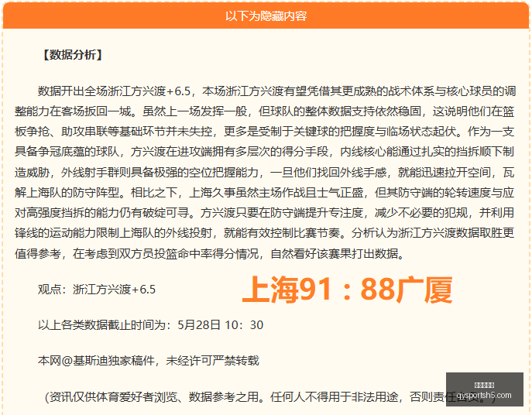Click the orange header '以下为隐藏内容'
The image size is (532, 415).
coord(266,16)
